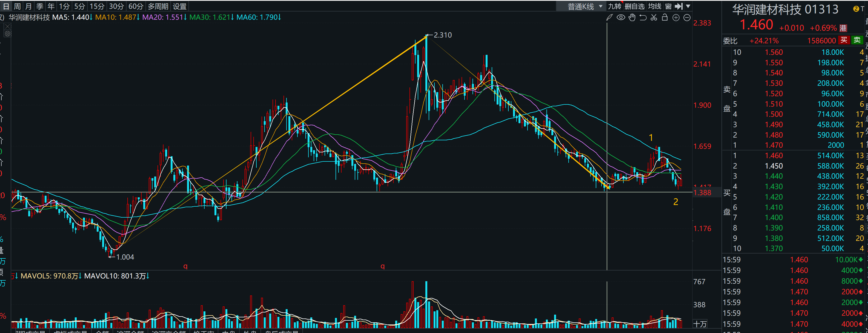Click the scissors cut icon
Screen dimensions: 868x333
(654, 18)
